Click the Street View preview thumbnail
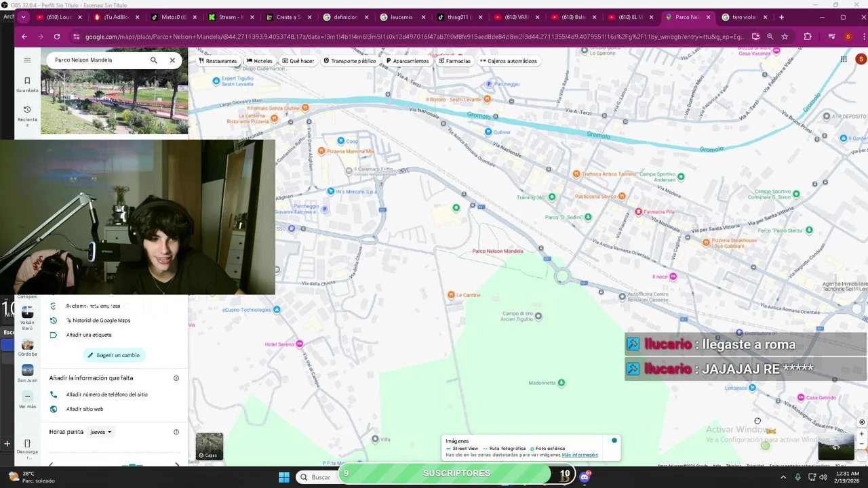The height and width of the screenshot is (488, 868). click(x=835, y=447)
